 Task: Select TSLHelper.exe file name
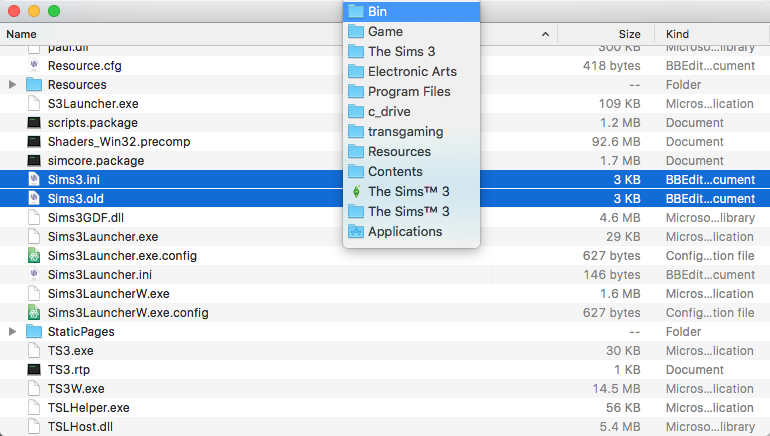88,408
